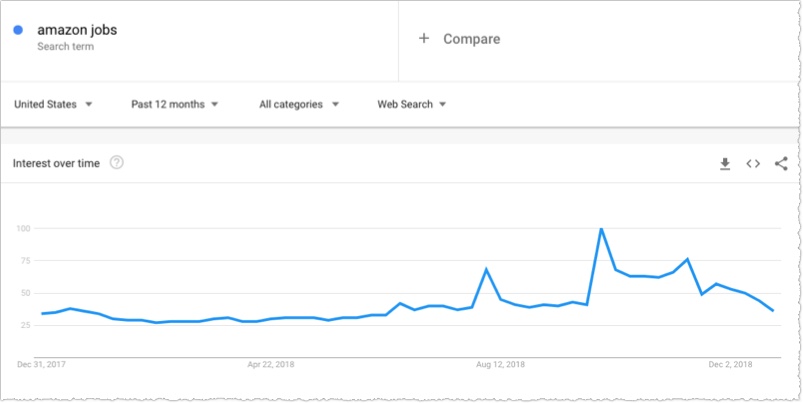803x403 pixels.
Task: Select the Dec 31, 2017 axis label
Action: pos(40,365)
